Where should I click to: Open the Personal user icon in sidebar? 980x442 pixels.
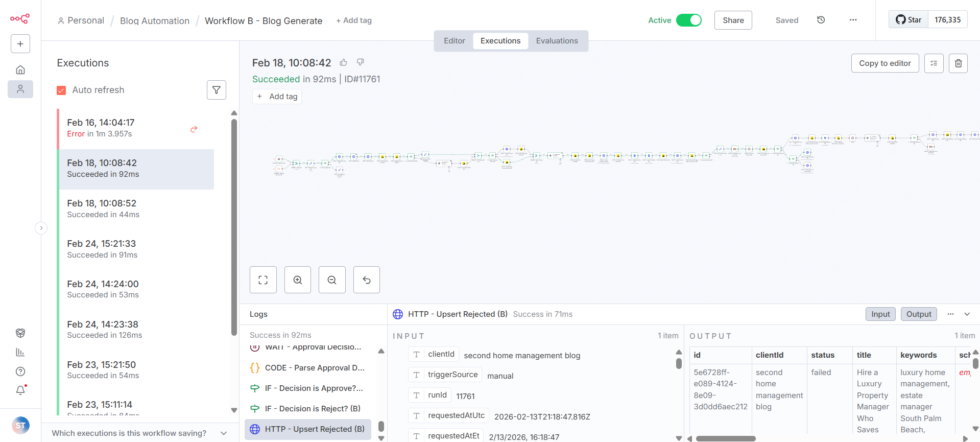pyautogui.click(x=20, y=89)
